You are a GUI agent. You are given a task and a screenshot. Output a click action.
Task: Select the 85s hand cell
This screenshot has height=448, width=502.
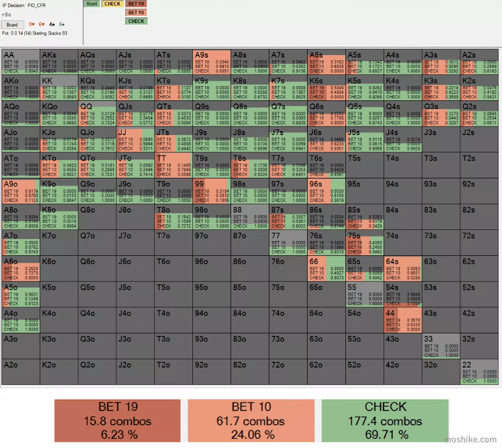tap(365, 217)
